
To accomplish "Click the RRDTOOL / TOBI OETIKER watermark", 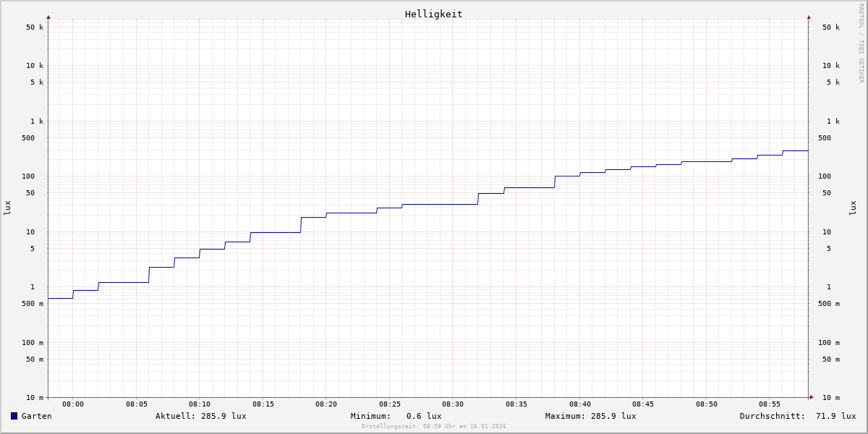I will tap(861, 43).
